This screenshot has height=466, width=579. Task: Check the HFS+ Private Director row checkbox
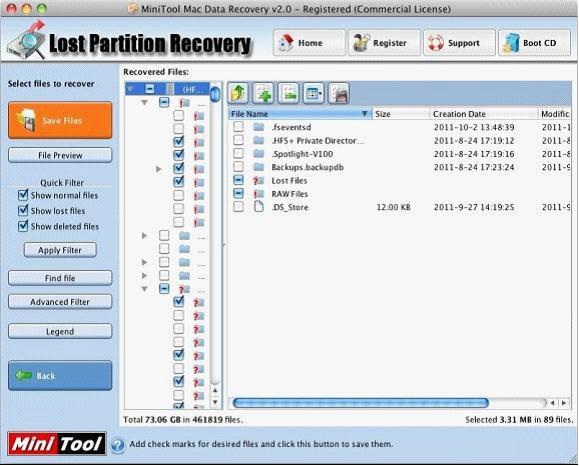239,140
